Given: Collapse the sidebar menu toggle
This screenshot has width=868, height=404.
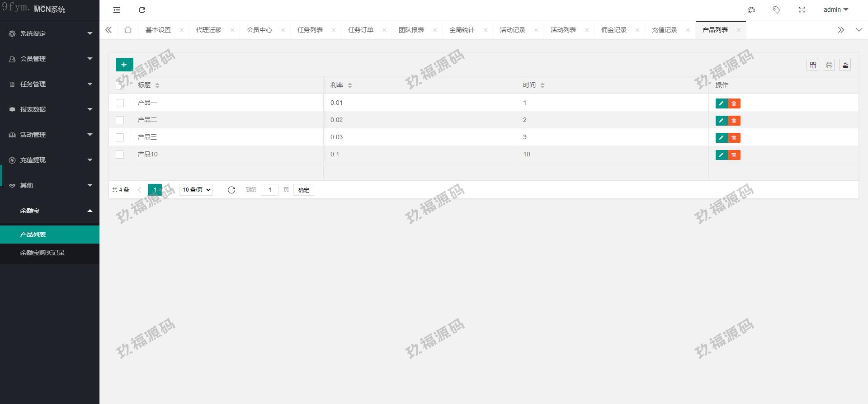Looking at the screenshot, I should 117,10.
